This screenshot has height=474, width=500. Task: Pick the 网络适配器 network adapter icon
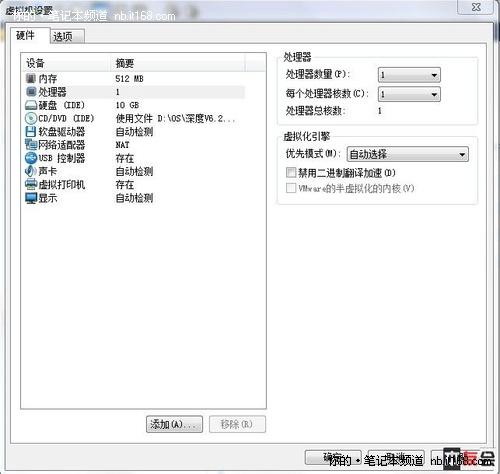tap(31, 145)
